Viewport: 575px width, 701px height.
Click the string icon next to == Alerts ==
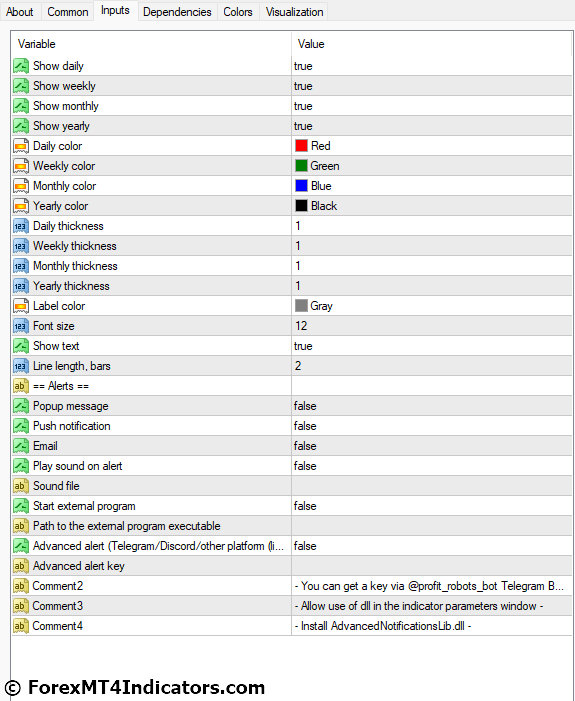[x=21, y=386]
